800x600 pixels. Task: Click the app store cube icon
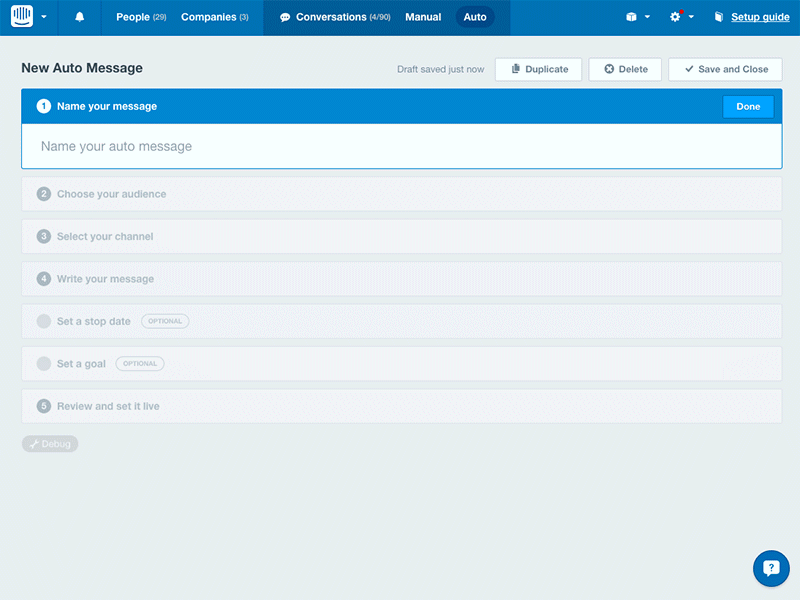pos(631,17)
